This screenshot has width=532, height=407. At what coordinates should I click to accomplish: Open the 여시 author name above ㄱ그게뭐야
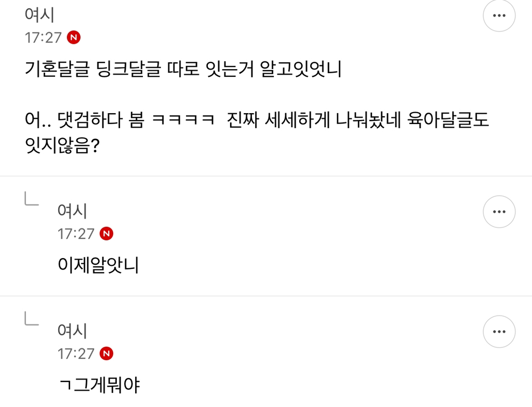coord(72,331)
